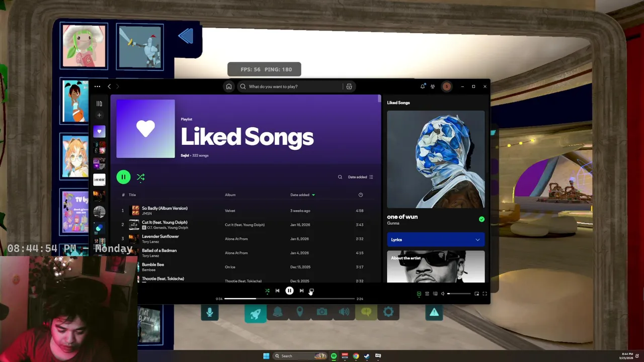This screenshot has width=644, height=362.
Task: Open chat plus bubble button
Action: coord(366,312)
